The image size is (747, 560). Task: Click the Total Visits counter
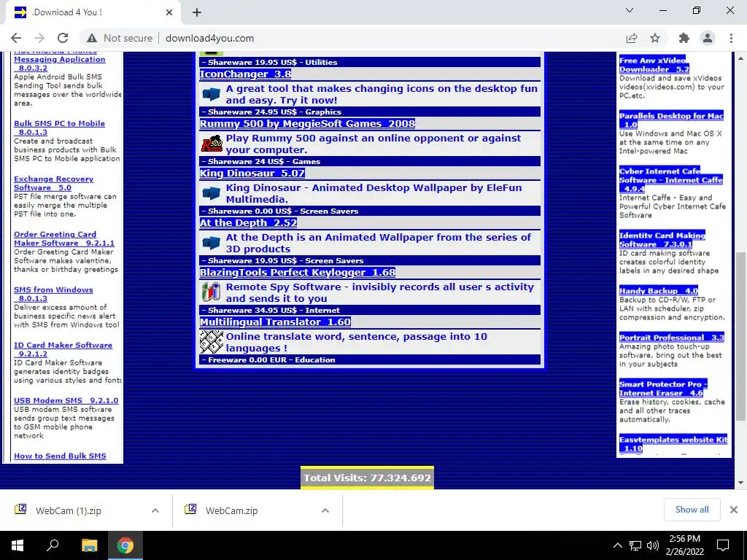coord(368,478)
